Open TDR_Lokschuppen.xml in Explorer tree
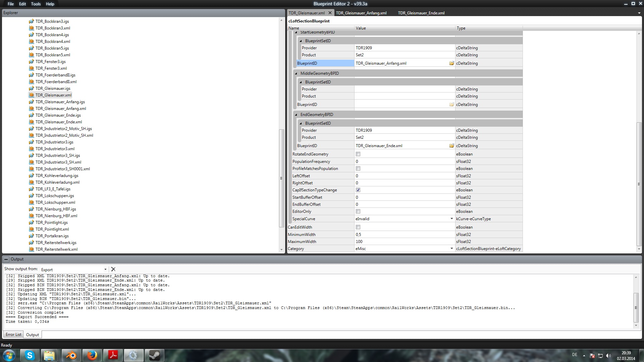 pos(55,202)
